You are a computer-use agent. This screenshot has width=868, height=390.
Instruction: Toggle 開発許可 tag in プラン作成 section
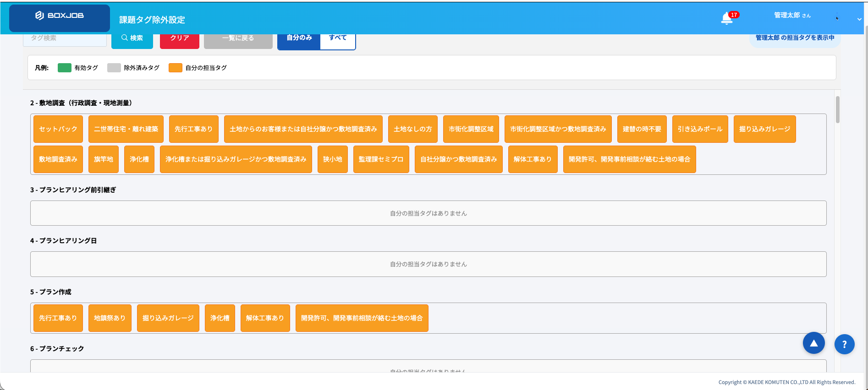coord(362,318)
